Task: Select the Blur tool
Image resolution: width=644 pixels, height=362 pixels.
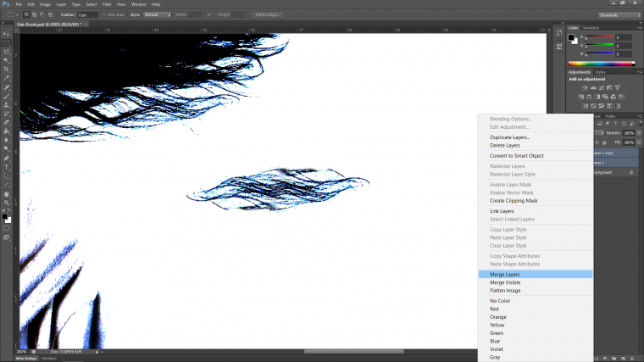Action: pos(6,140)
